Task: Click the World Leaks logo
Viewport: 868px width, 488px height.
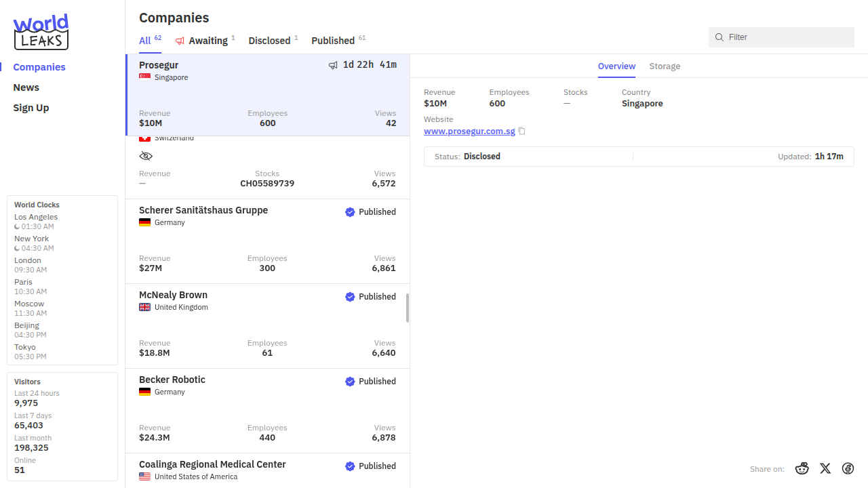Action: coord(41,32)
